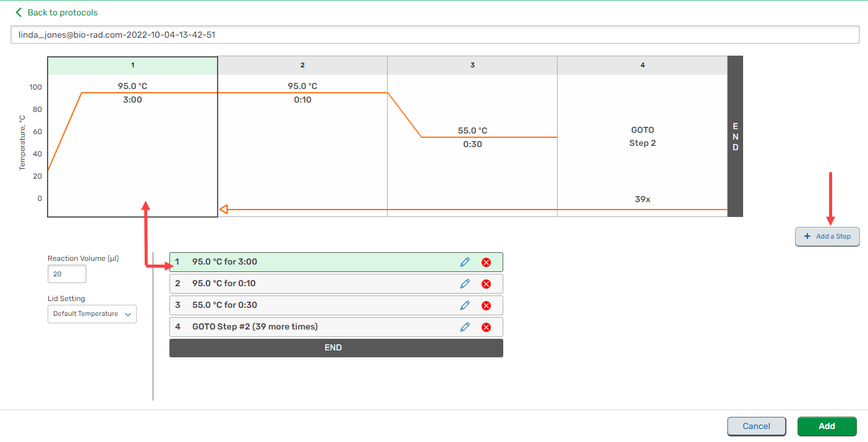Edit the GOTO step 4

point(465,327)
